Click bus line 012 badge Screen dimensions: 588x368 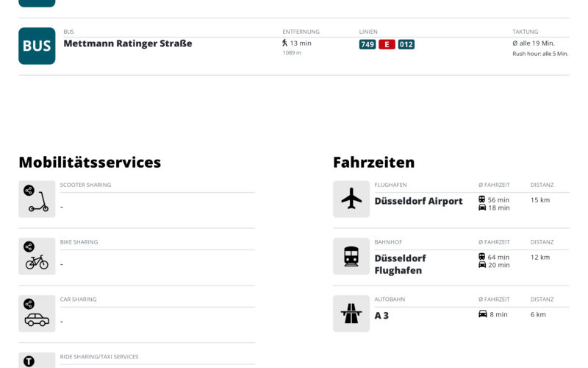tap(406, 44)
